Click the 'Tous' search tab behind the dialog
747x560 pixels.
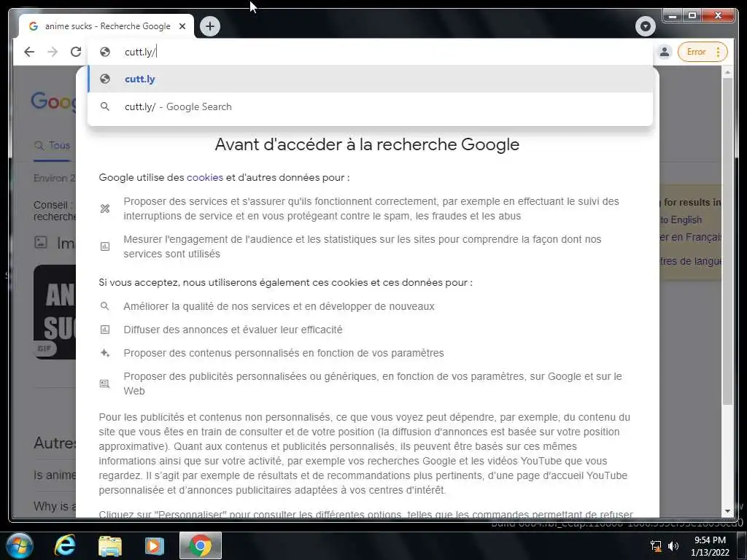53,145
